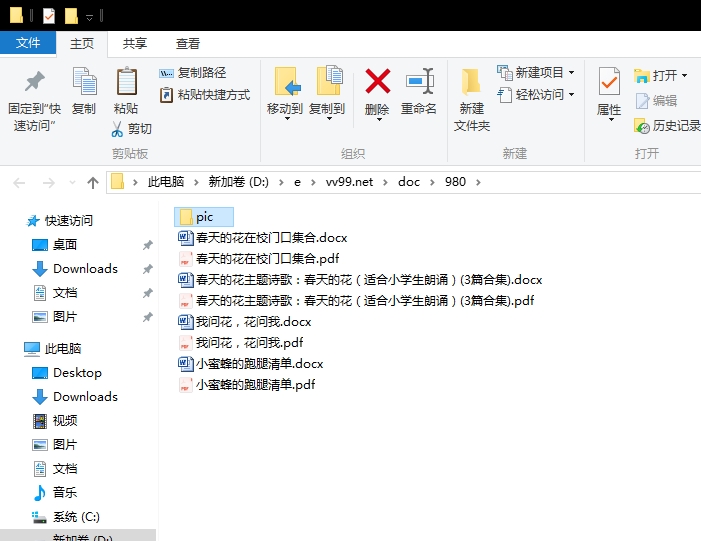
Task: Click the Move to (移动到) icon
Action: tap(287, 81)
